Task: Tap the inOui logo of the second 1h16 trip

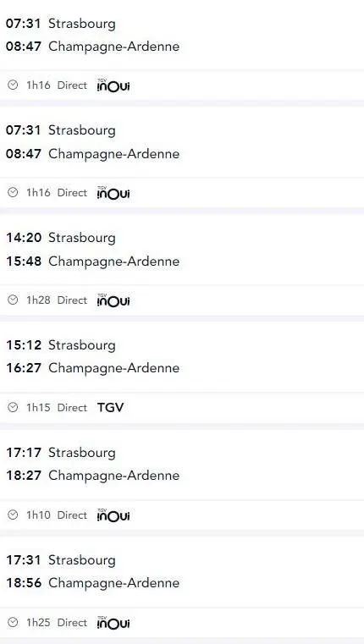Action: 113,193
